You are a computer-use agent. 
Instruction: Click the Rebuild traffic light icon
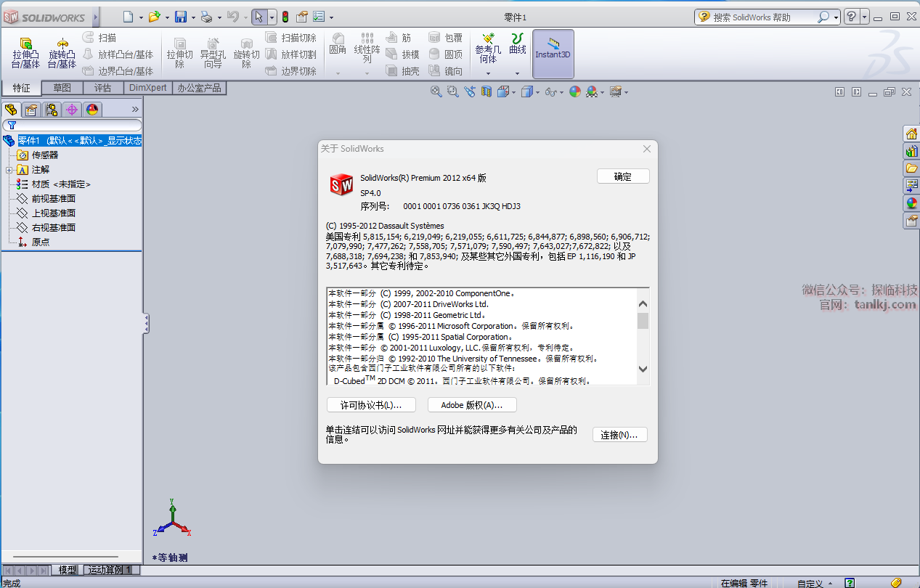point(285,17)
